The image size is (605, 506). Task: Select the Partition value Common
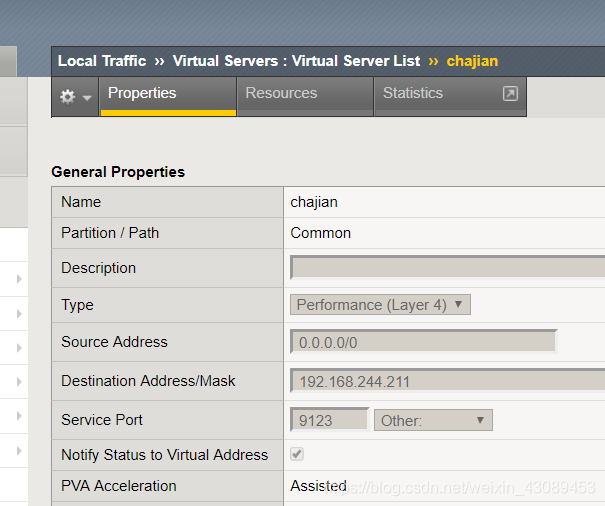(x=321, y=233)
